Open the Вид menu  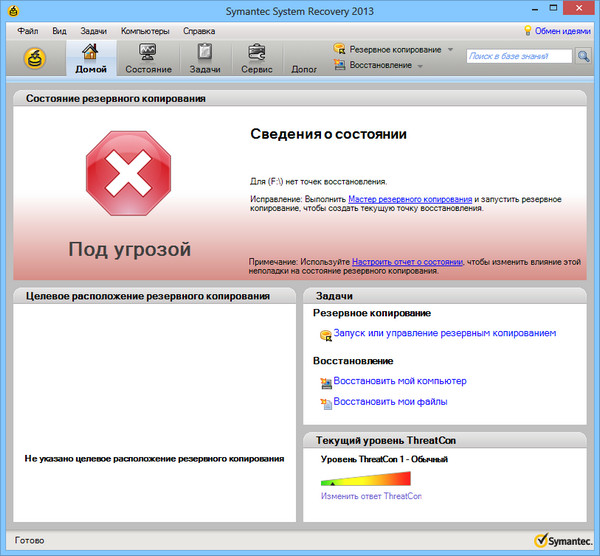59,31
